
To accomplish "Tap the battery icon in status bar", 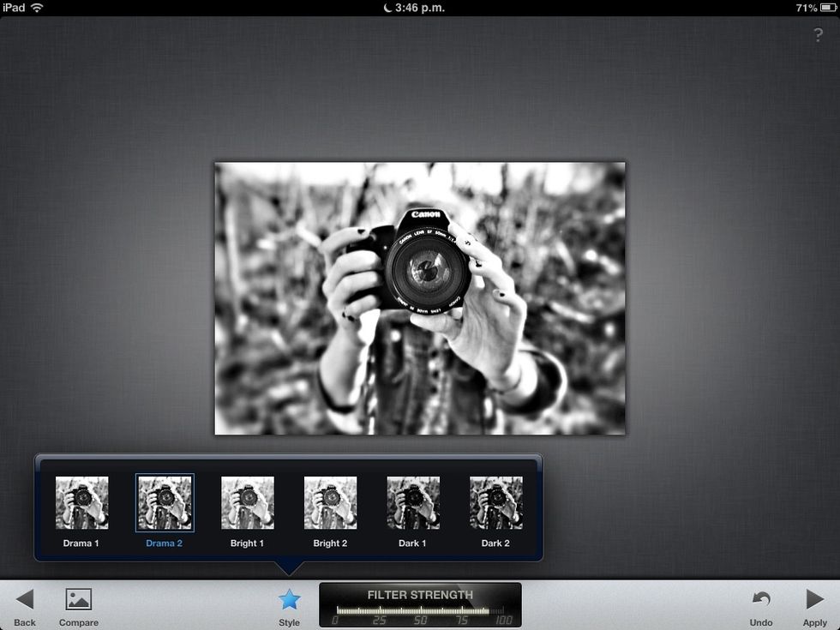I will point(828,8).
